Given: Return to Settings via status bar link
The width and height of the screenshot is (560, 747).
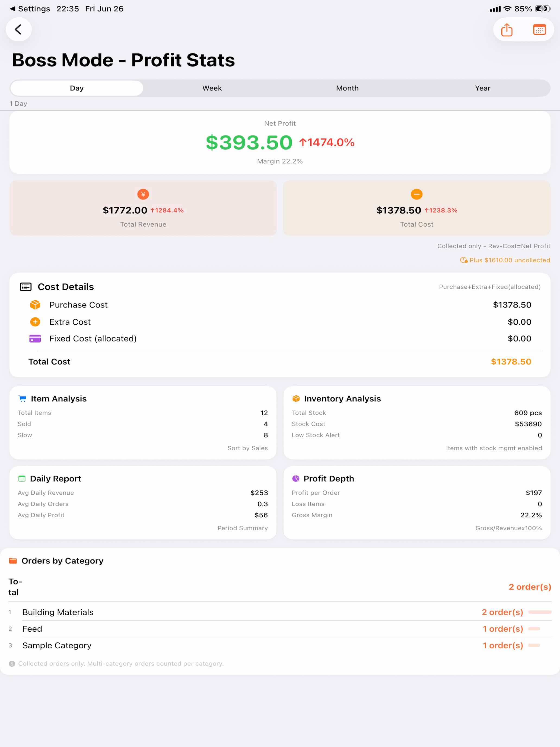Looking at the screenshot, I should (x=30, y=9).
